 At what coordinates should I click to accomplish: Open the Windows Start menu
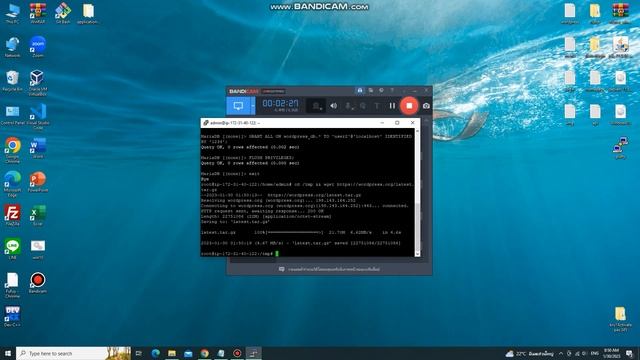(x=8, y=353)
